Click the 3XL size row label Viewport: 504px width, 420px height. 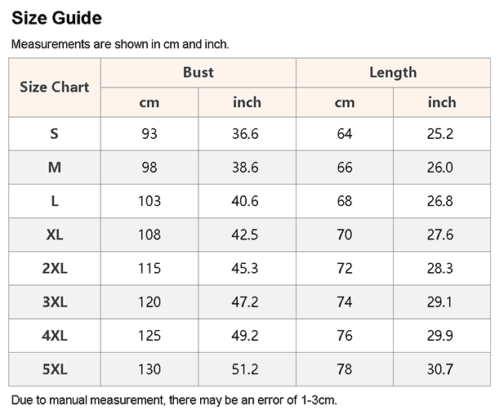point(54,302)
